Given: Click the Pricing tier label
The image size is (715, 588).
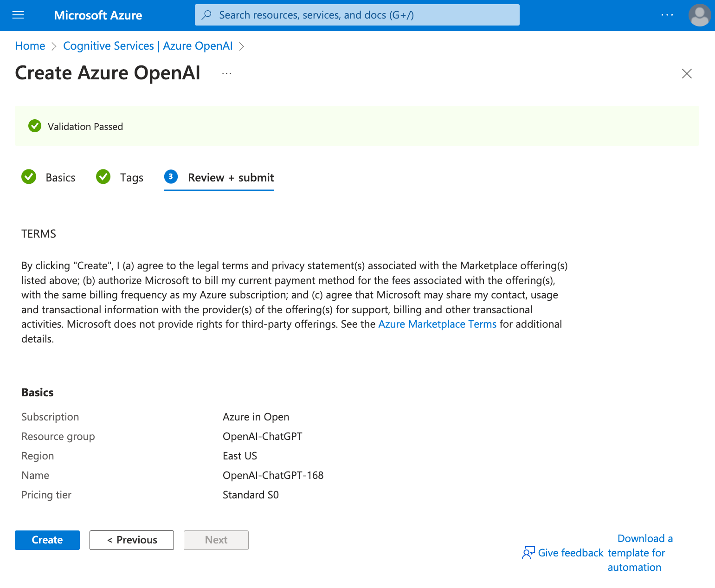Looking at the screenshot, I should (x=46, y=495).
